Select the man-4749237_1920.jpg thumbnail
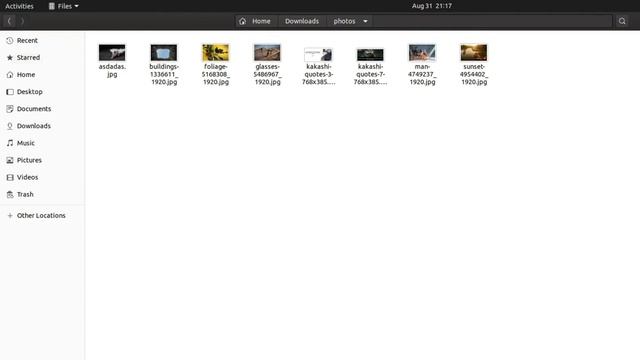 (x=422, y=53)
